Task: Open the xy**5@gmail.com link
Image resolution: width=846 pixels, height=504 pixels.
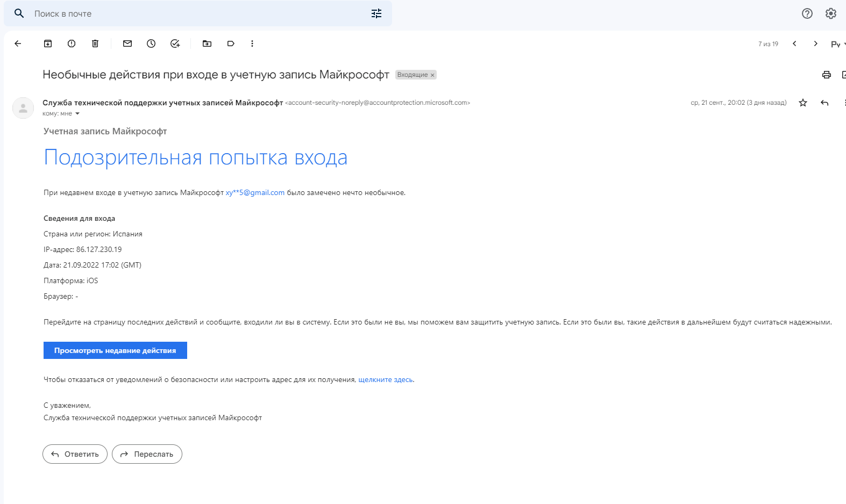Action: 255,192
